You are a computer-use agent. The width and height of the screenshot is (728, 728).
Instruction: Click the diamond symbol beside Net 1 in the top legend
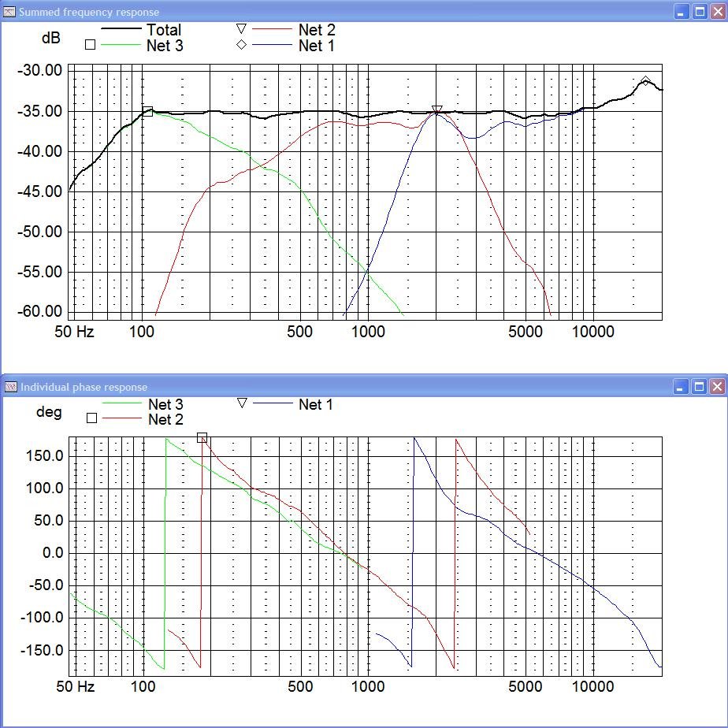click(x=242, y=45)
